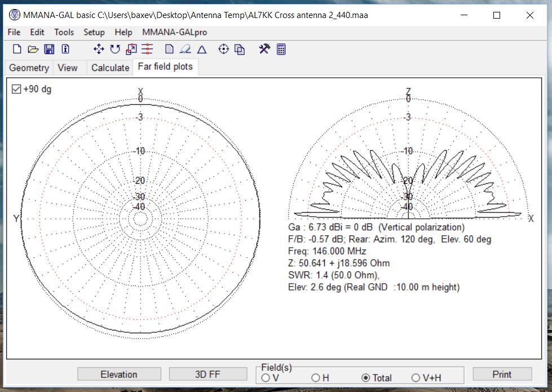Click the window title bar file path text
Image resolution: width=552 pixels, height=392 pixels.
(x=233, y=15)
